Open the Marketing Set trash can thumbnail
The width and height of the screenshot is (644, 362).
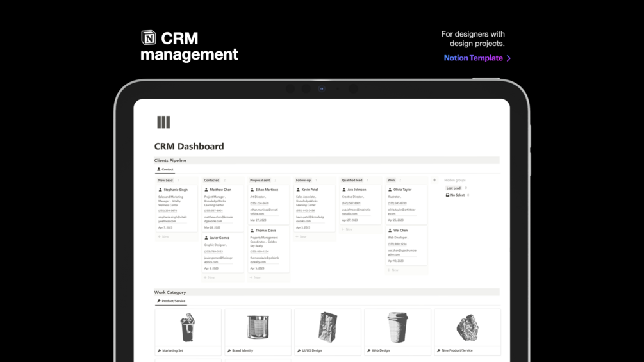point(188,327)
